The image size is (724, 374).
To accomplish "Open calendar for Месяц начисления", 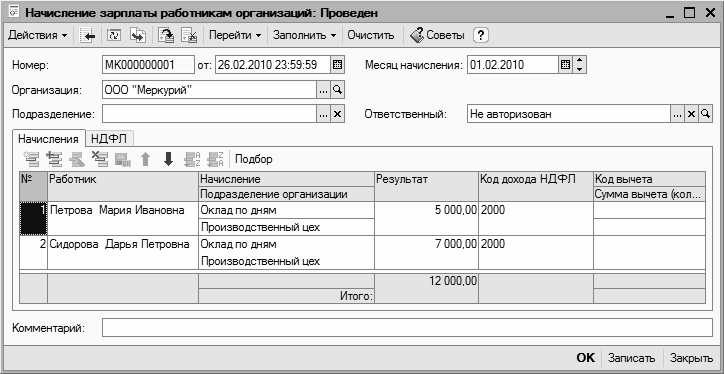I will pos(565,65).
